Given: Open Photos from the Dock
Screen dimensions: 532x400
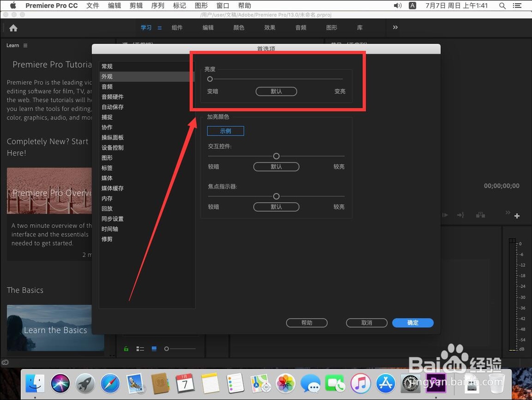Looking at the screenshot, I should coord(285,383).
